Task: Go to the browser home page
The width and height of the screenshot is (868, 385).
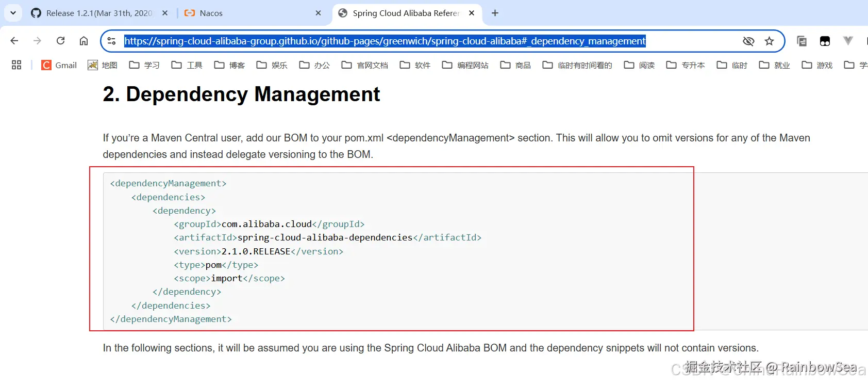Action: (x=84, y=41)
